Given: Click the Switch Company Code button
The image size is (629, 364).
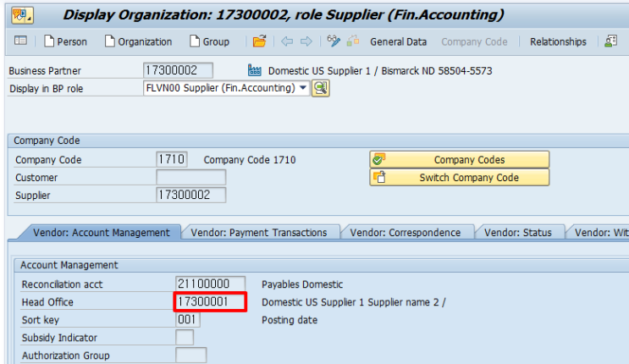Looking at the screenshot, I should coord(460,178).
